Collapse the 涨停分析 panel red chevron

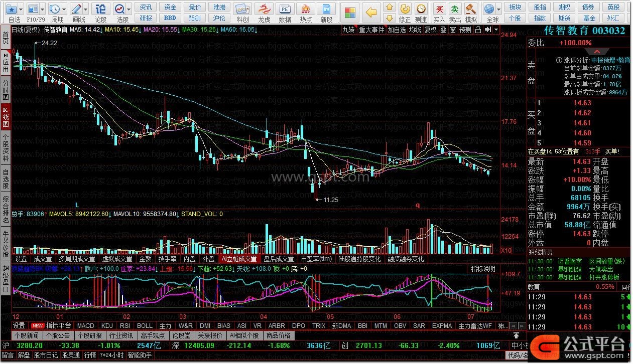click(x=597, y=52)
